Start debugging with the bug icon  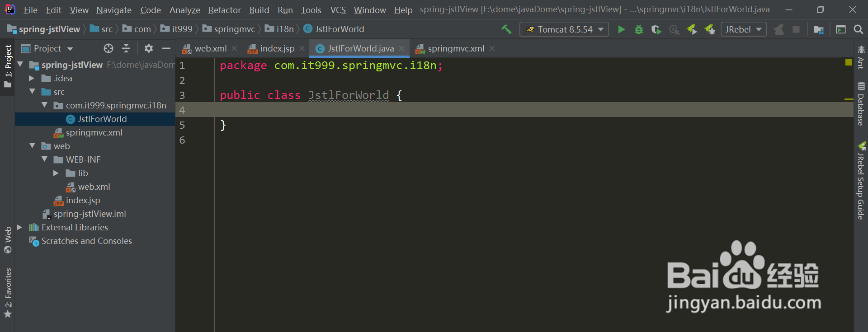639,29
